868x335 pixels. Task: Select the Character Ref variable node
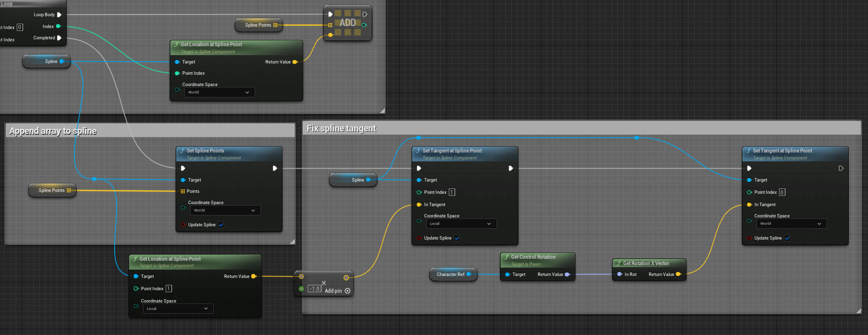pyautogui.click(x=453, y=274)
